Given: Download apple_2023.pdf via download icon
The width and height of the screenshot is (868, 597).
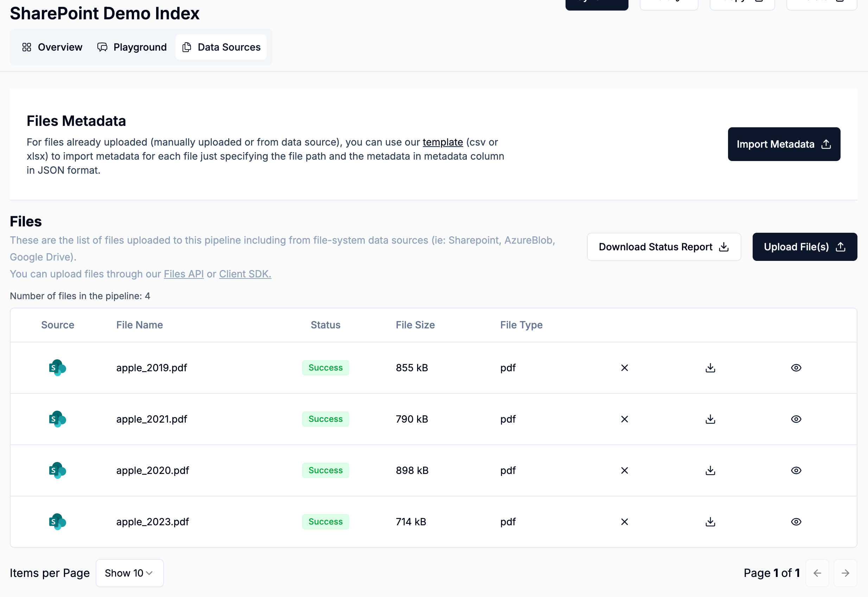Looking at the screenshot, I should coord(710,521).
